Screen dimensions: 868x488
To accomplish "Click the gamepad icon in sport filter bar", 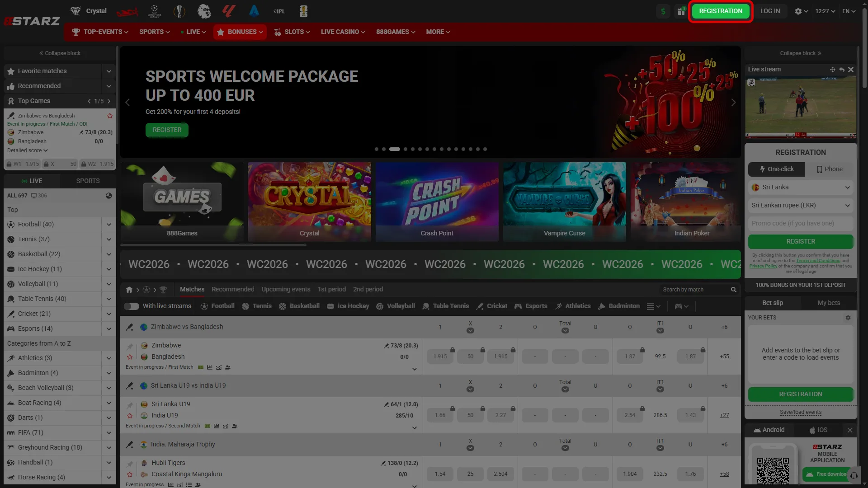I will pos(681,306).
